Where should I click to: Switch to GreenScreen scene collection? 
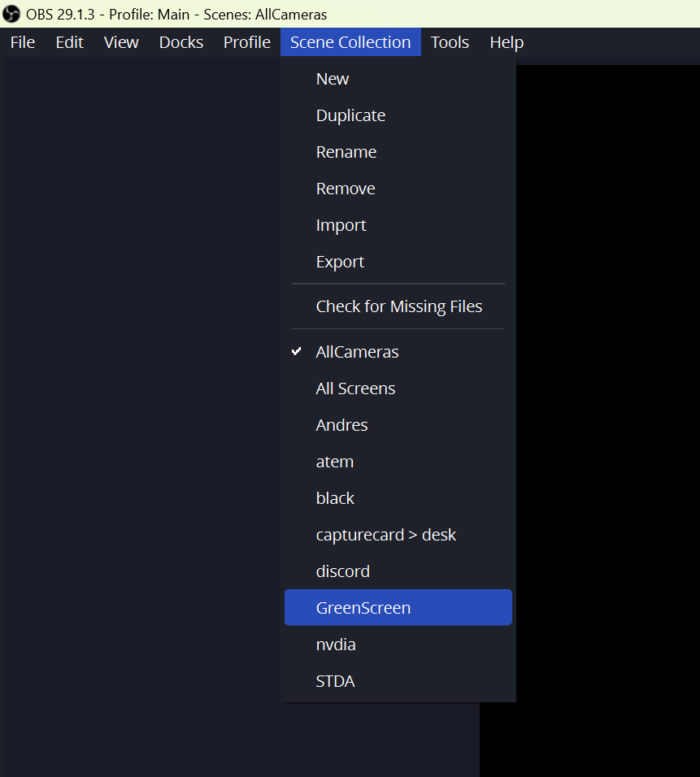398,607
